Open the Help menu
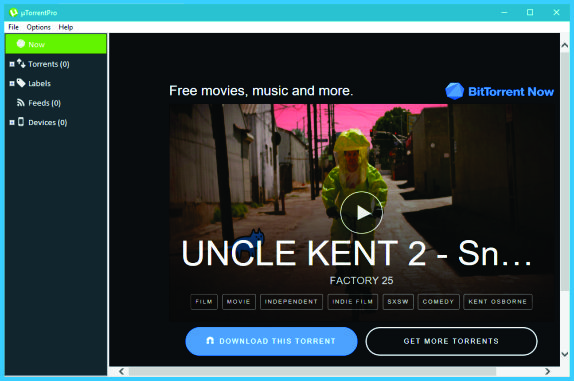574x381 pixels. [x=66, y=27]
